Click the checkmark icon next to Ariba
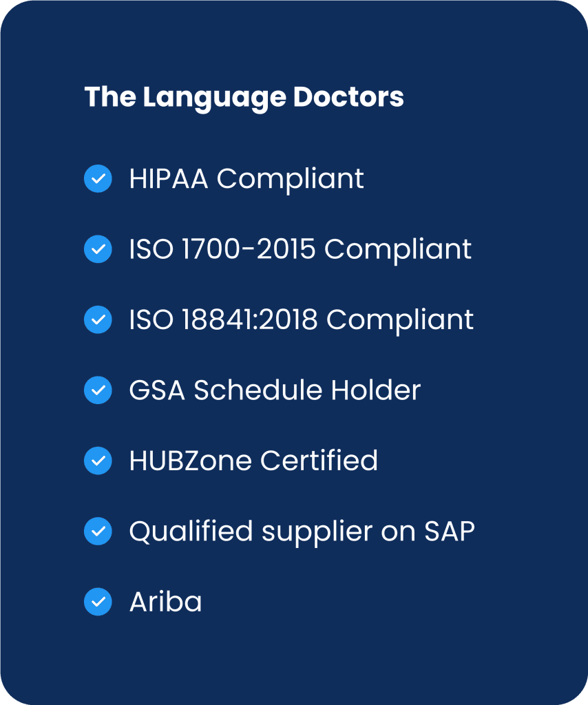 point(98,602)
